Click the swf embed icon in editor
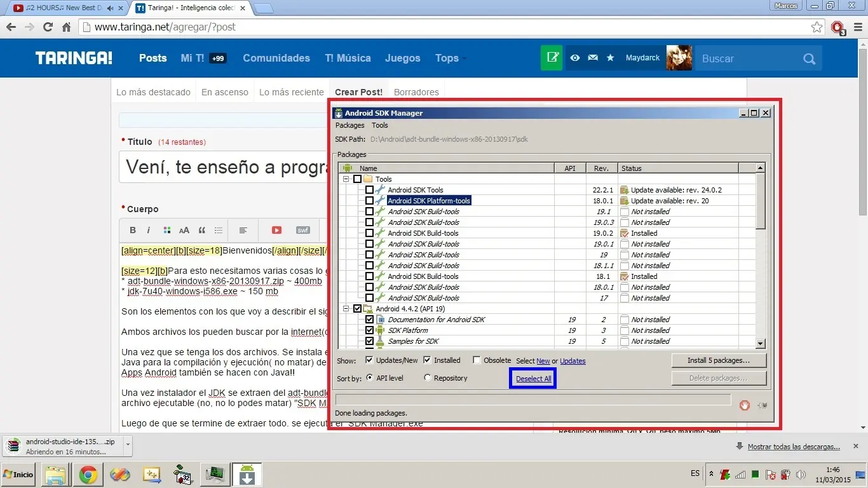The width and height of the screenshot is (868, 488). [302, 230]
